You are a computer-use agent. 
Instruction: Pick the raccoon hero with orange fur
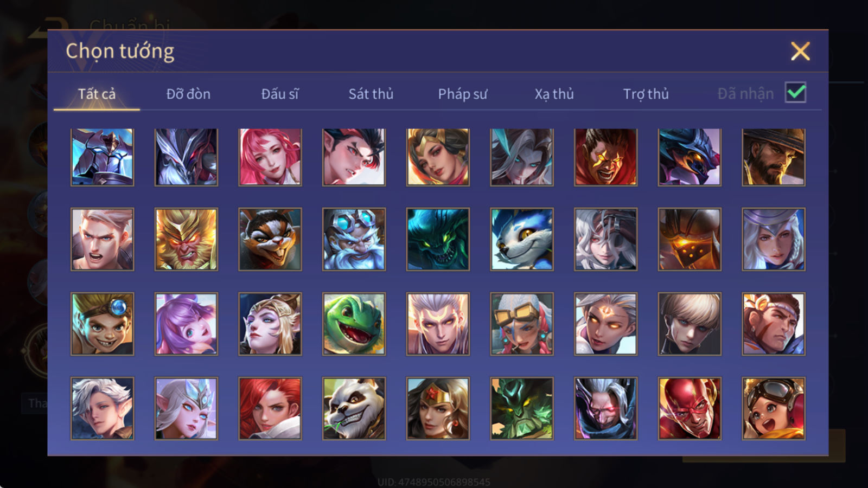(x=270, y=239)
